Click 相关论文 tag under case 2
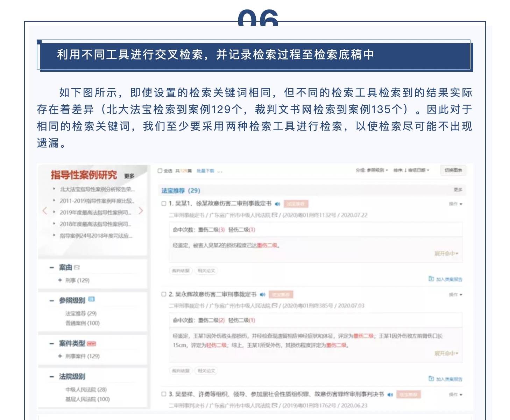510x420 pixels. tap(206, 371)
